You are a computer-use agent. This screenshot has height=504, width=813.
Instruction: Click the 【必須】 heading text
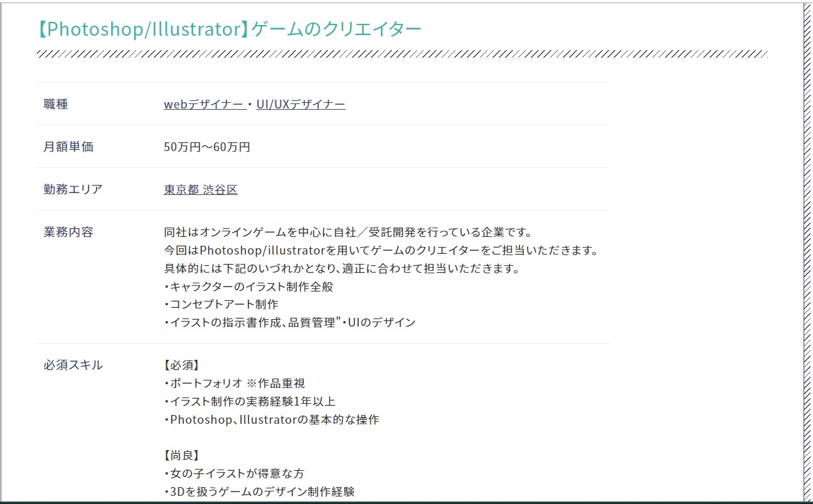tap(181, 365)
